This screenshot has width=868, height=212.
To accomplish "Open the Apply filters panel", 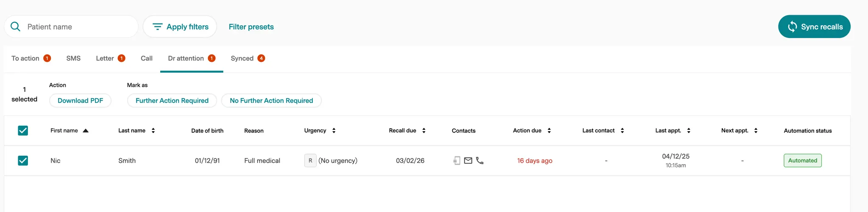I will pos(180,27).
